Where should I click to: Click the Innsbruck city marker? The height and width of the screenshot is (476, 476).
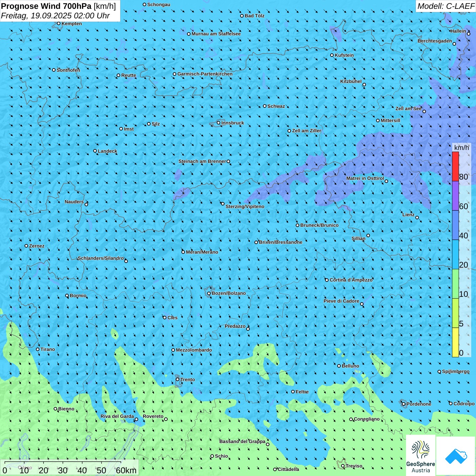pos(219,123)
